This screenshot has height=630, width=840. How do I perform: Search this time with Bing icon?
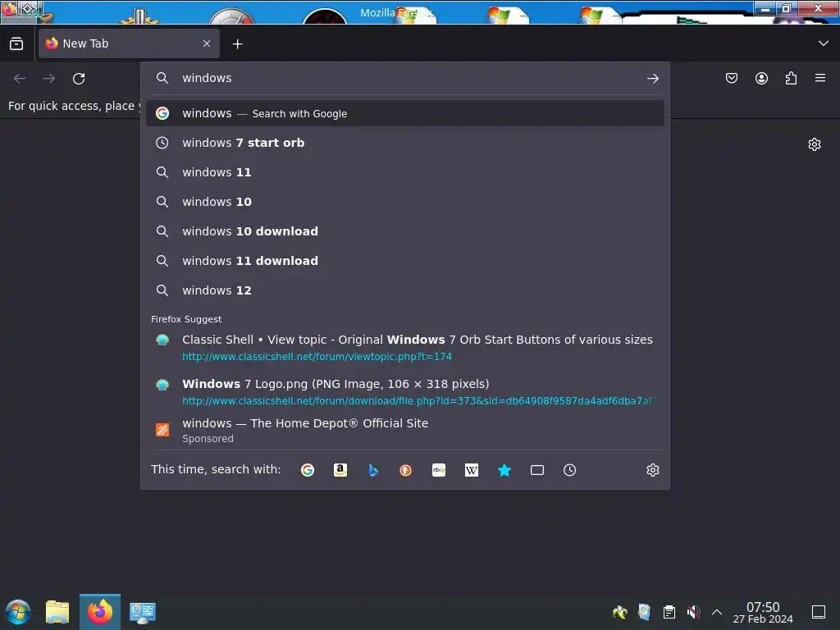coord(373,470)
